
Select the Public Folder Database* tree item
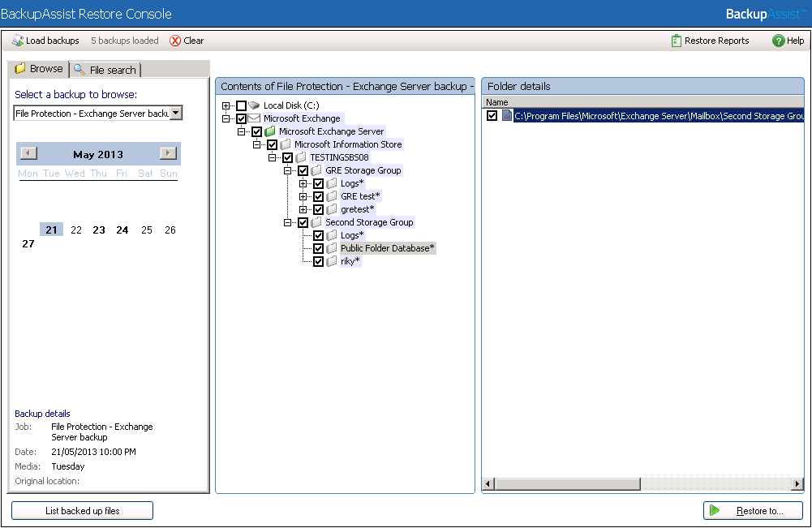388,248
